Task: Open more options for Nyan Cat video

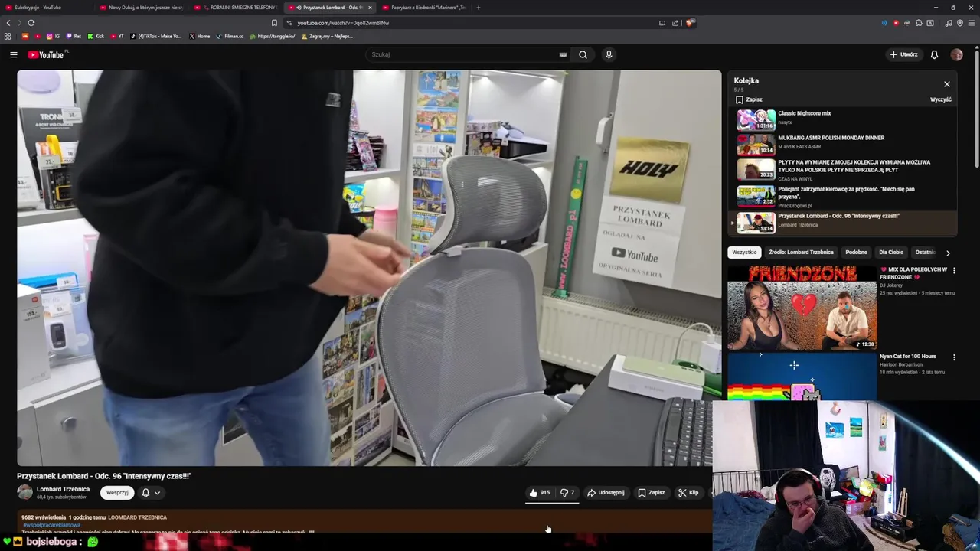Action: click(954, 357)
